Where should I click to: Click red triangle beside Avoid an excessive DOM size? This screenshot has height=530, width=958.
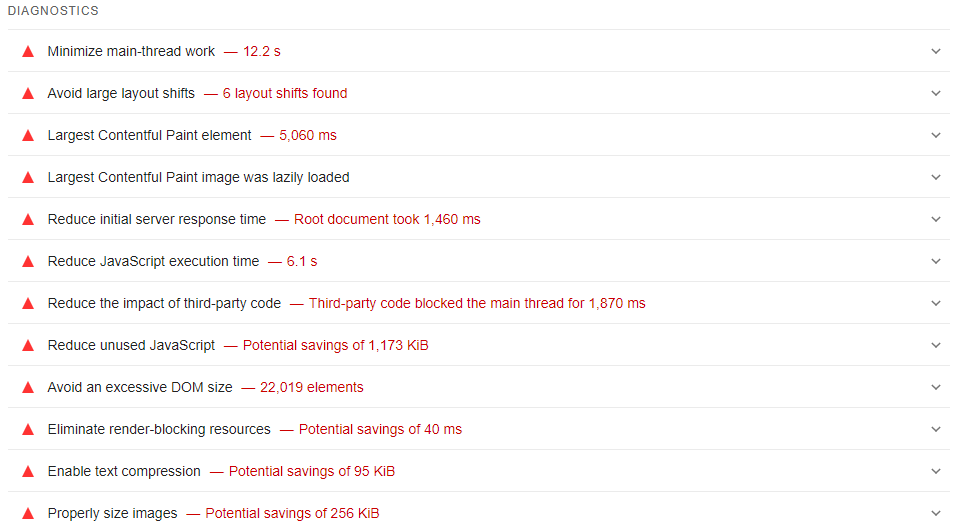[x=28, y=387]
